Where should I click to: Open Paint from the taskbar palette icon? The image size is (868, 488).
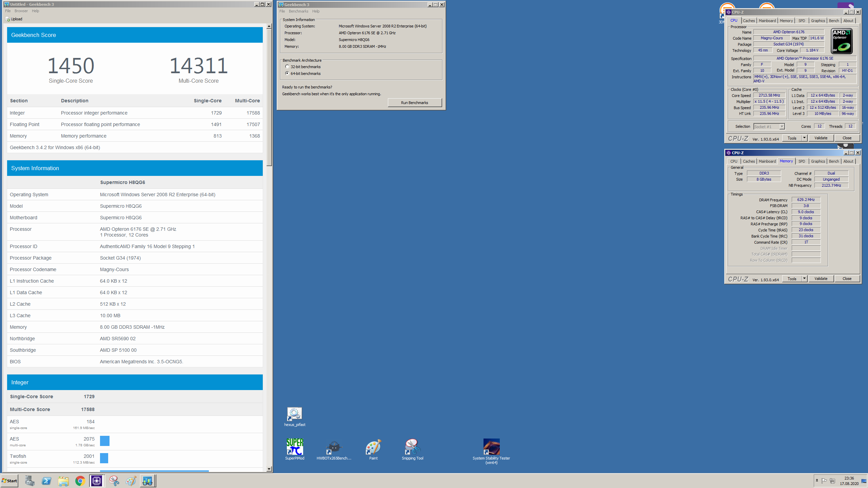(x=131, y=481)
